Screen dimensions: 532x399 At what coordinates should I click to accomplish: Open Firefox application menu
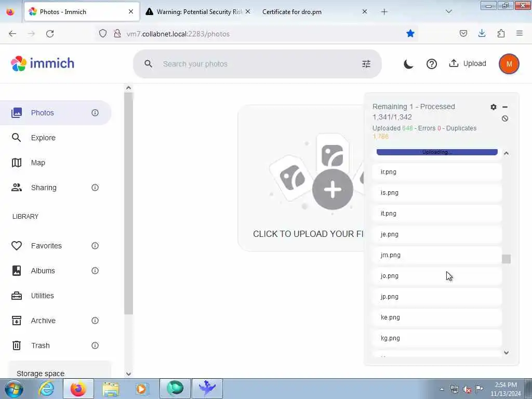520,33
